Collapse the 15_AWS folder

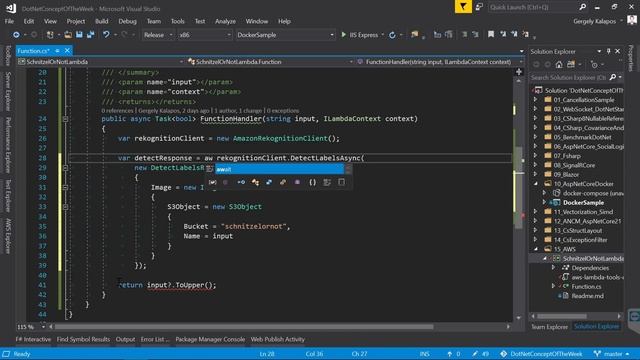click(x=536, y=249)
